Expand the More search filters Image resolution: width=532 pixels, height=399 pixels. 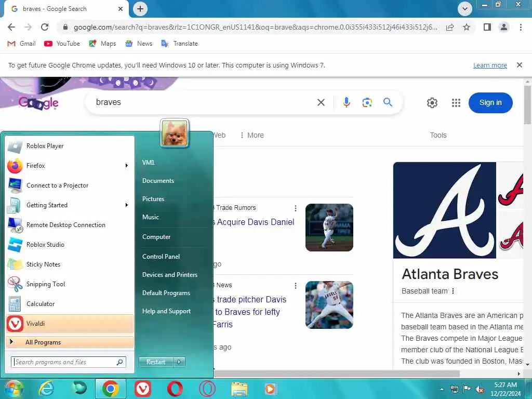[x=252, y=135]
